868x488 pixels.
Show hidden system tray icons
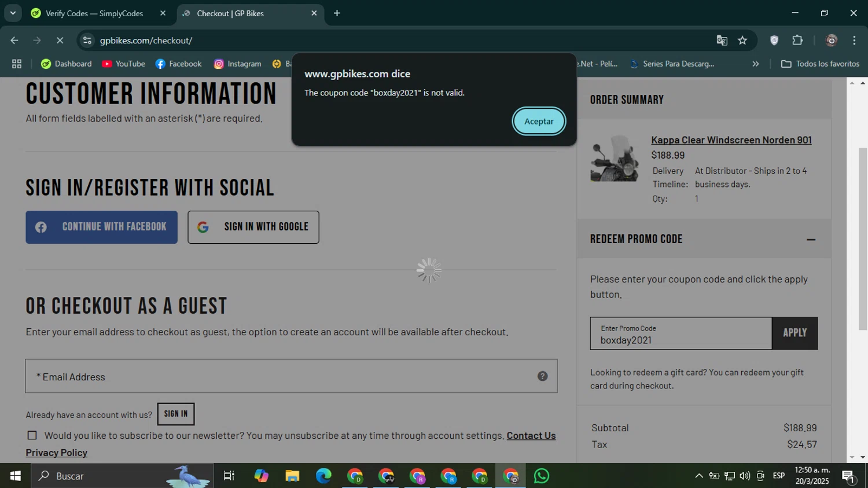click(x=699, y=476)
